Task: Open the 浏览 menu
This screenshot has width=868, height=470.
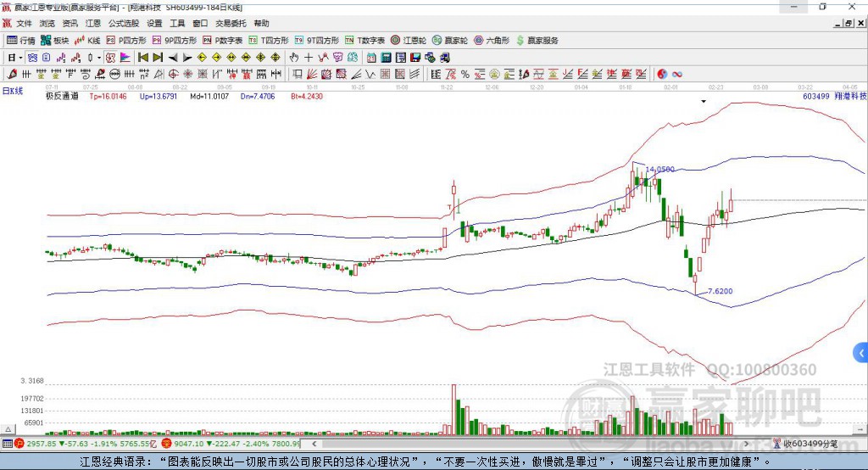Action: click(47, 23)
